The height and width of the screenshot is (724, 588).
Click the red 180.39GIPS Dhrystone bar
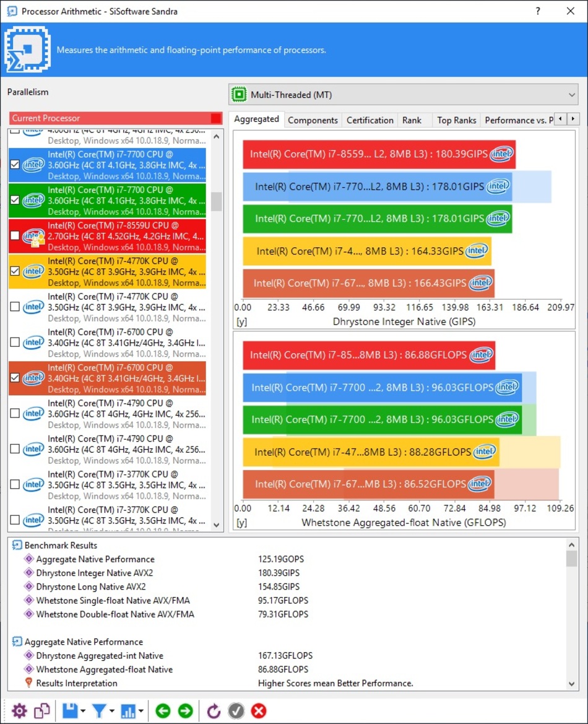379,154
